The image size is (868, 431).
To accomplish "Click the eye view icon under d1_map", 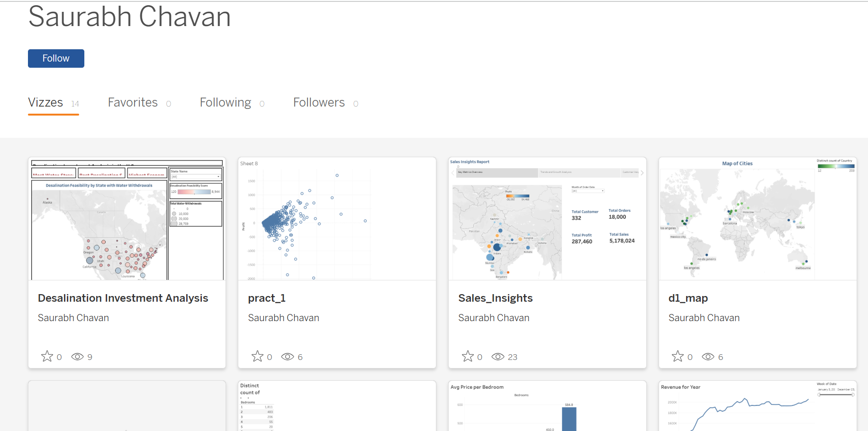I will click(708, 357).
